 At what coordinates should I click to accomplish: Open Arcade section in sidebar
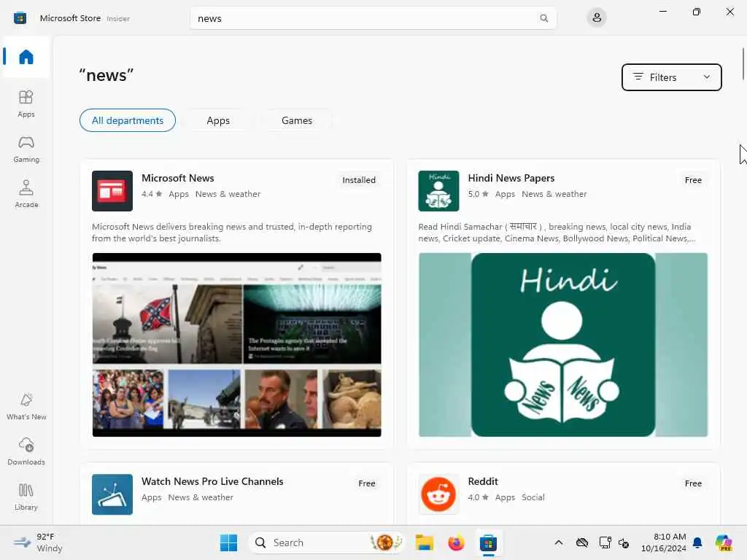click(x=26, y=194)
